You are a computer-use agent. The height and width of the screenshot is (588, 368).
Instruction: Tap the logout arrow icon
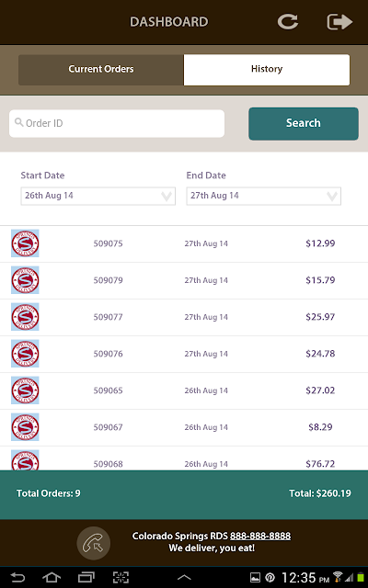point(339,21)
